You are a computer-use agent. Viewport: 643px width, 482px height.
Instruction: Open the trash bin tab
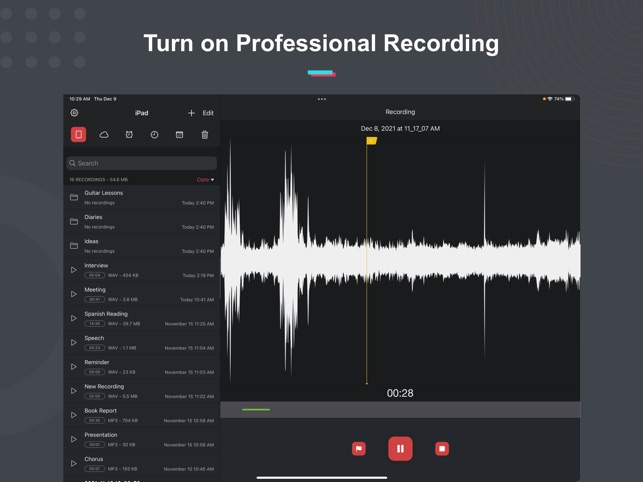coord(205,135)
